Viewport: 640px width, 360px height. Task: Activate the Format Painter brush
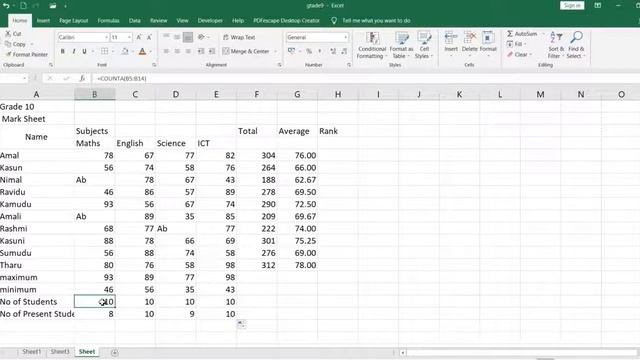coord(8,54)
